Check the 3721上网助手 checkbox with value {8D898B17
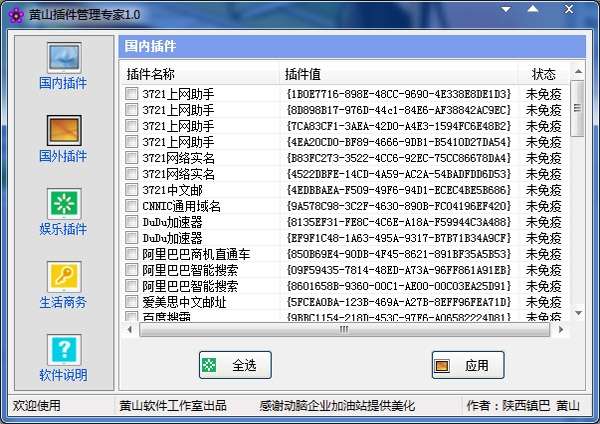This screenshot has height=424, width=600. (x=132, y=109)
